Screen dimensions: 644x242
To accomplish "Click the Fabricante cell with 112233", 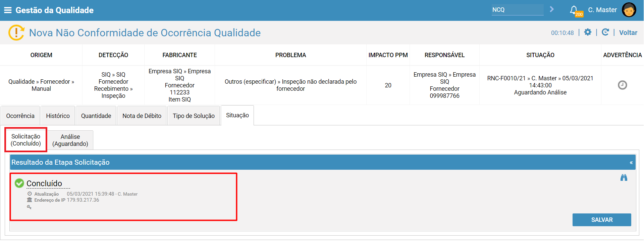I will 180,85.
